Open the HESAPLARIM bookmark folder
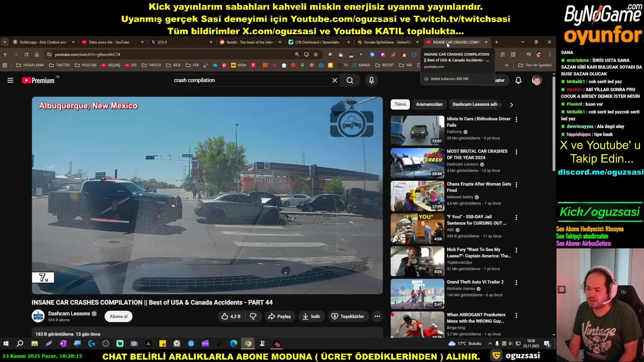Screen dimensions: 644x362 tap(30, 65)
